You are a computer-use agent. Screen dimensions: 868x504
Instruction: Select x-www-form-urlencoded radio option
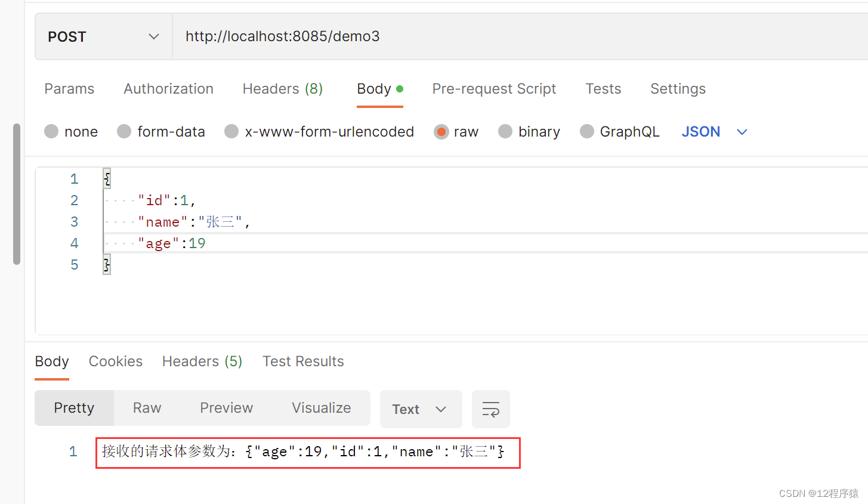pyautogui.click(x=231, y=131)
